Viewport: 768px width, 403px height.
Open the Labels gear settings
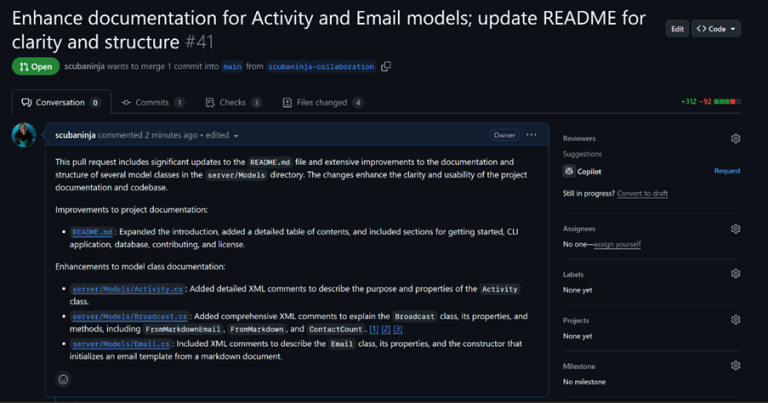(735, 273)
